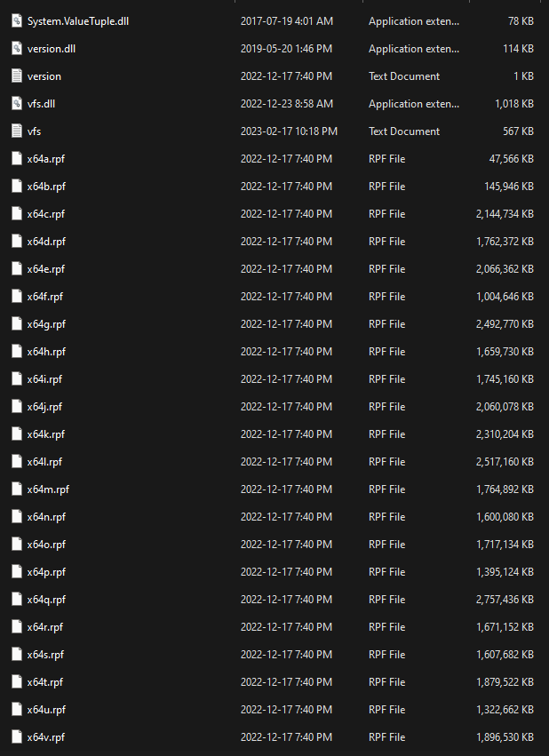549x756 pixels.
Task: Click the vfs.dll file icon
Action: click(16, 103)
